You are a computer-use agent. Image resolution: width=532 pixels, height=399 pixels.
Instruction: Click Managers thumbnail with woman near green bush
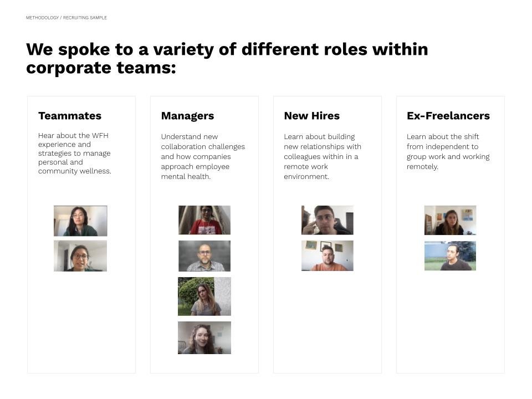[204, 296]
